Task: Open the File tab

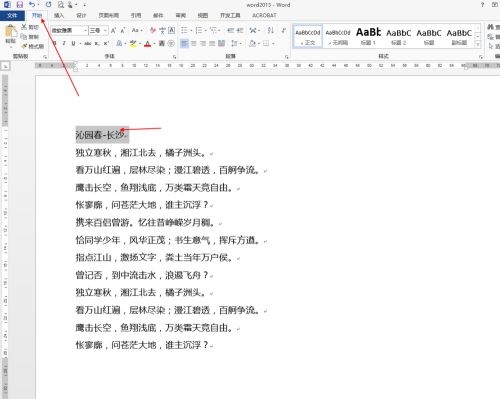Action: 12,15
